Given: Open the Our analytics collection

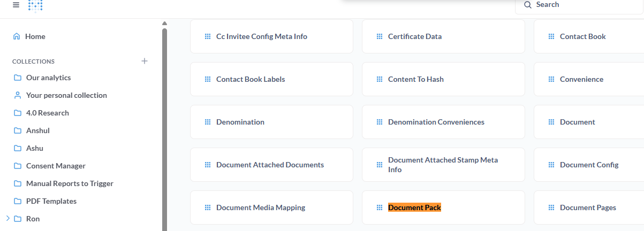Looking at the screenshot, I should click(x=48, y=78).
